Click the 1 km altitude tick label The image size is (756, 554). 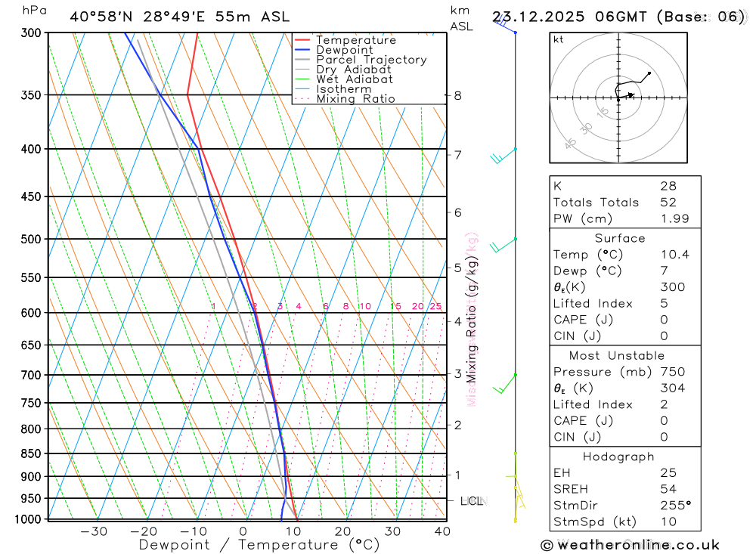pyautogui.click(x=457, y=475)
